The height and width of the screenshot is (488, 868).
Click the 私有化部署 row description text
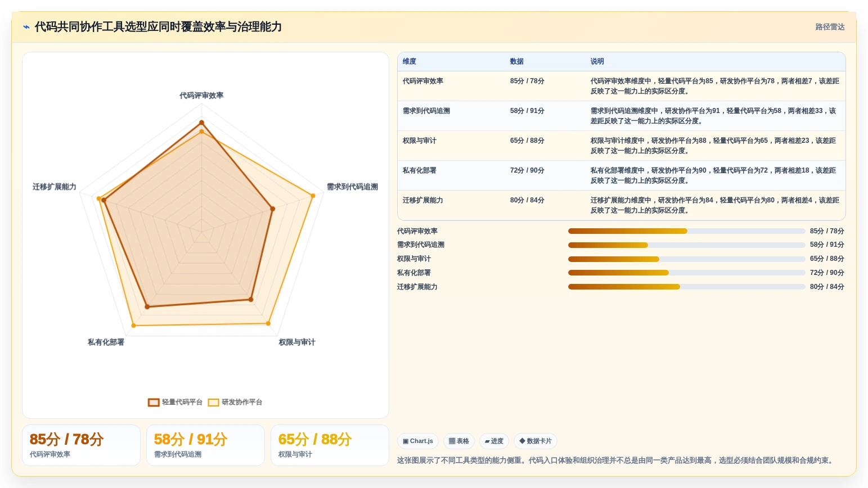(x=713, y=175)
